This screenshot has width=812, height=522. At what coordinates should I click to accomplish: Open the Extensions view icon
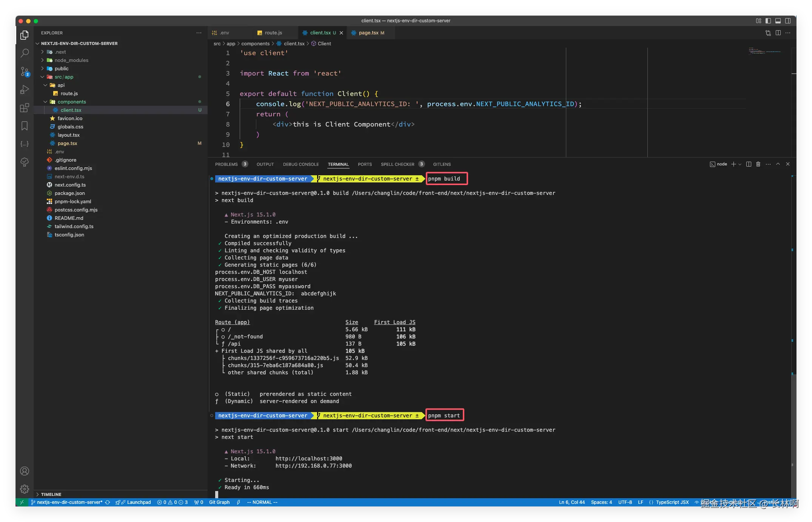[x=25, y=108]
